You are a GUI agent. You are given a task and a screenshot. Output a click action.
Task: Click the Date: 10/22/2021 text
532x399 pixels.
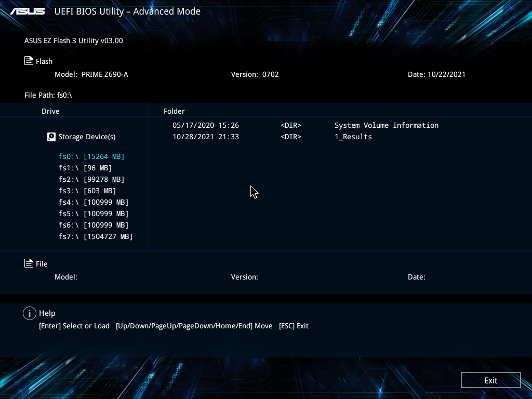point(436,74)
